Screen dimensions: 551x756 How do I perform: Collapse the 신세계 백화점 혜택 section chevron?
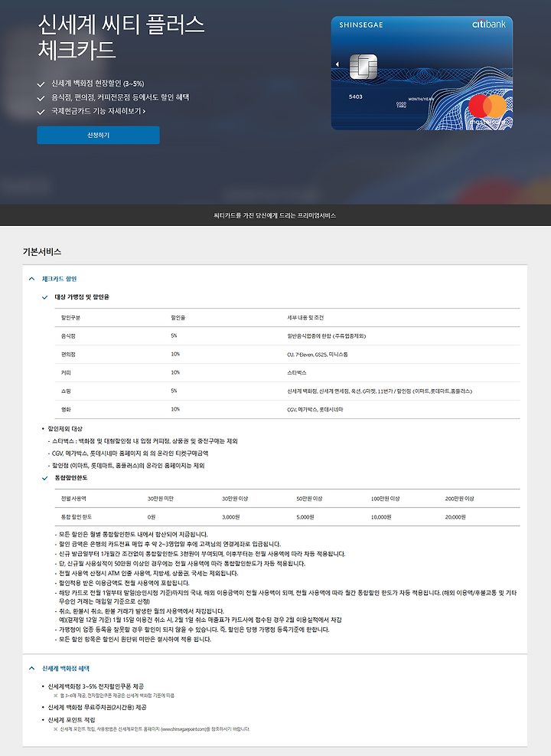point(32,668)
